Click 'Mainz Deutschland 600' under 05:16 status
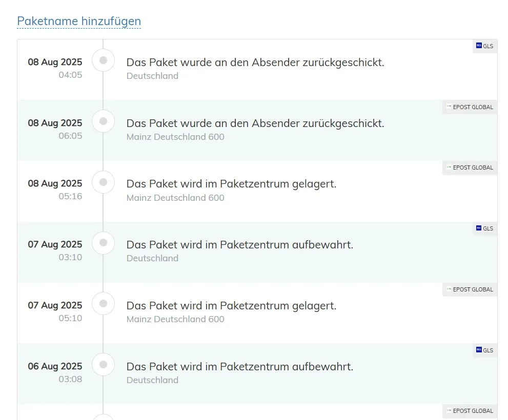 click(x=175, y=198)
